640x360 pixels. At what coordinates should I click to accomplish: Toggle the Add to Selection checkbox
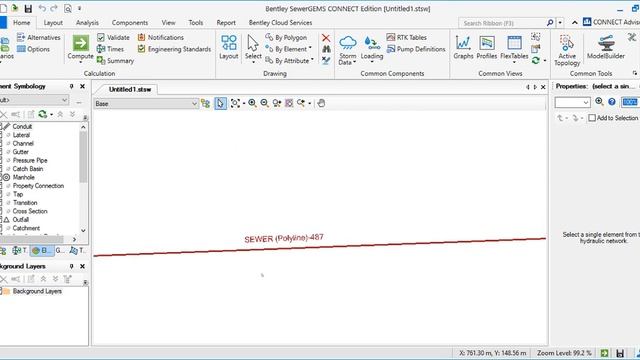pos(592,118)
